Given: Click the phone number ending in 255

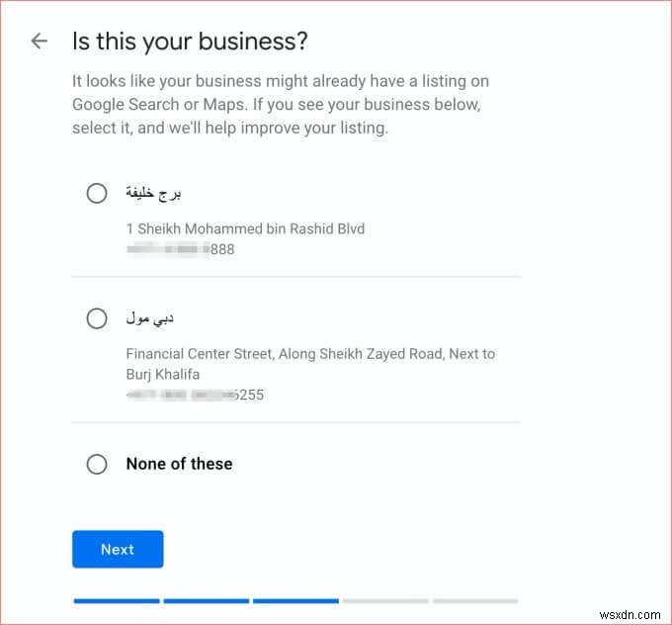Looking at the screenshot, I should pyautogui.click(x=196, y=395).
